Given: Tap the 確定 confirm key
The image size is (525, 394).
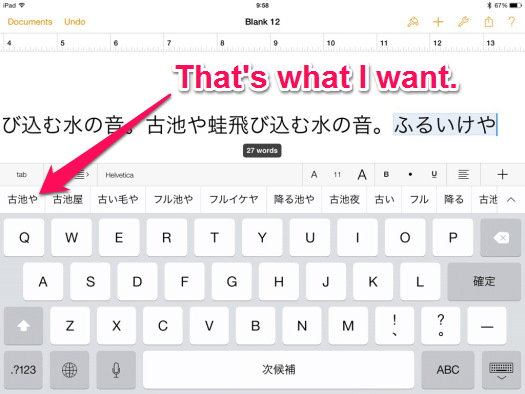Looking at the screenshot, I should (484, 281).
